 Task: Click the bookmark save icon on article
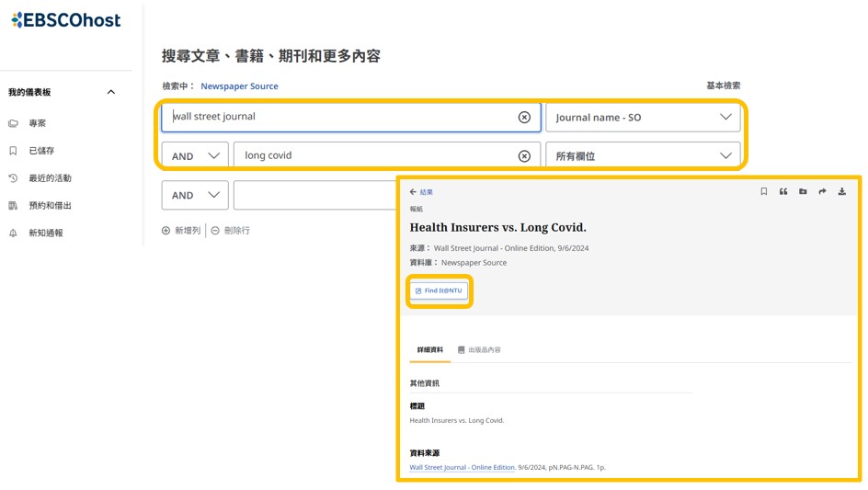(763, 192)
